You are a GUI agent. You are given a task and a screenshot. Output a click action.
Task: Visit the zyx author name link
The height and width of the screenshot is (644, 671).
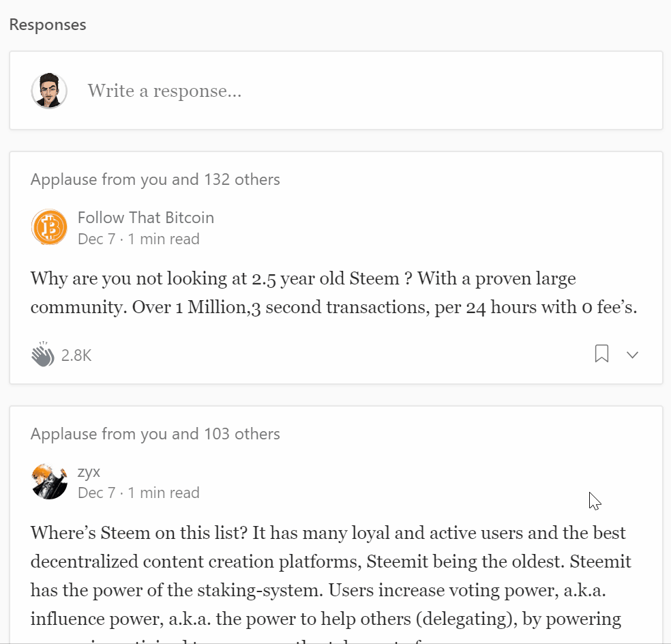(89, 471)
